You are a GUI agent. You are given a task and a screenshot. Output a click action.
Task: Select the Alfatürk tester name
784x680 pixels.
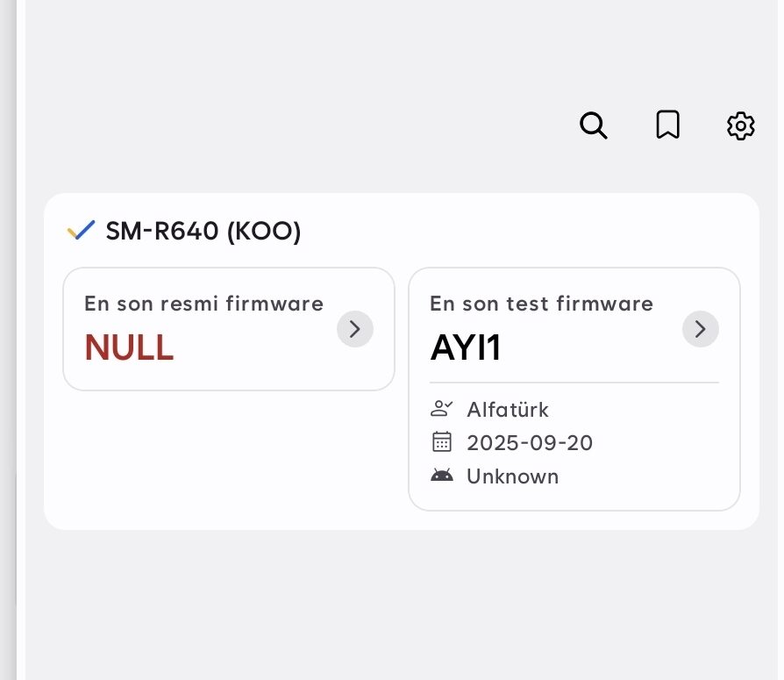click(x=508, y=410)
